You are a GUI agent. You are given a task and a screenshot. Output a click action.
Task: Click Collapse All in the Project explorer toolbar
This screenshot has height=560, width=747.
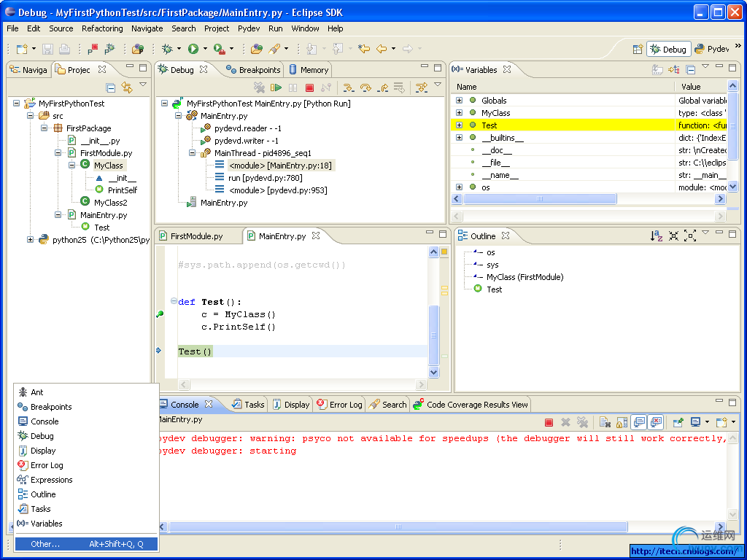[111, 87]
